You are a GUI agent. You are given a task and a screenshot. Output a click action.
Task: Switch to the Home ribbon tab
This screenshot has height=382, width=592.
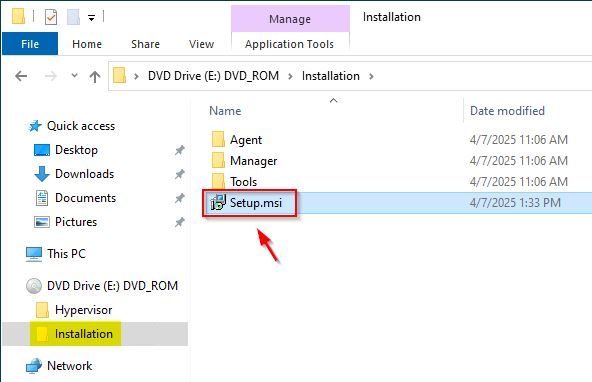[x=87, y=44]
